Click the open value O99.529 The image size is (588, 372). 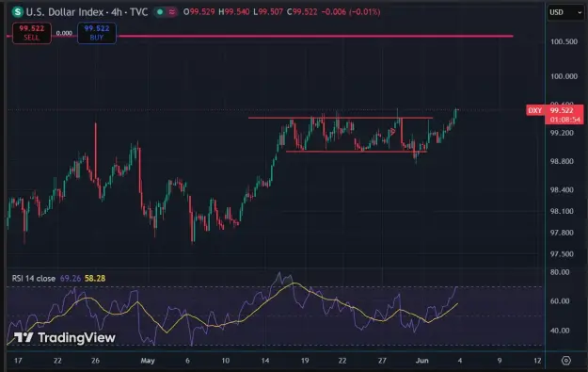click(199, 12)
